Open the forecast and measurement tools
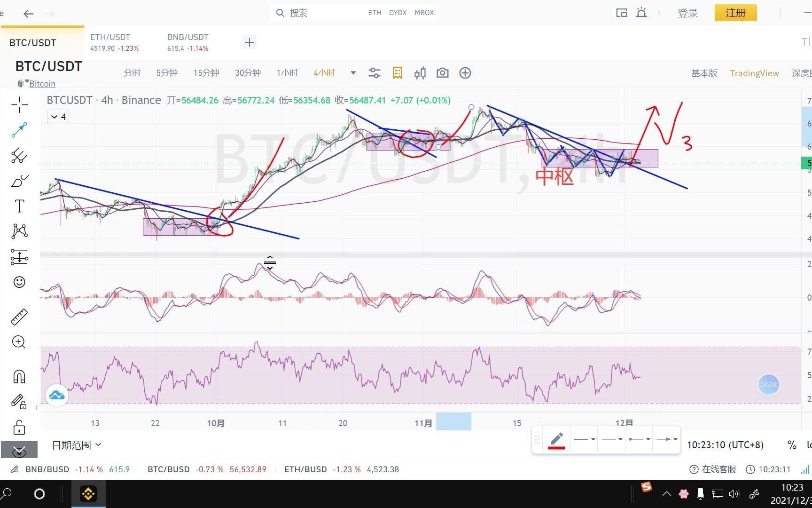The width and height of the screenshot is (812, 508). click(x=19, y=256)
